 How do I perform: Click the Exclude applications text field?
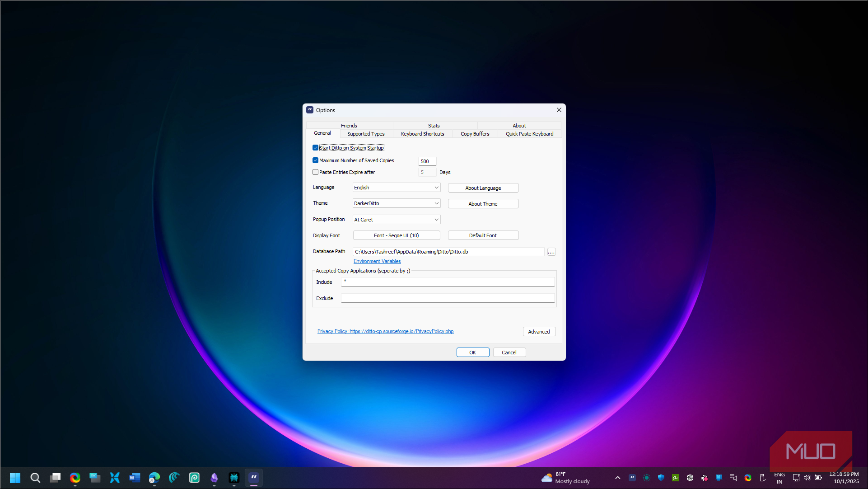click(447, 298)
